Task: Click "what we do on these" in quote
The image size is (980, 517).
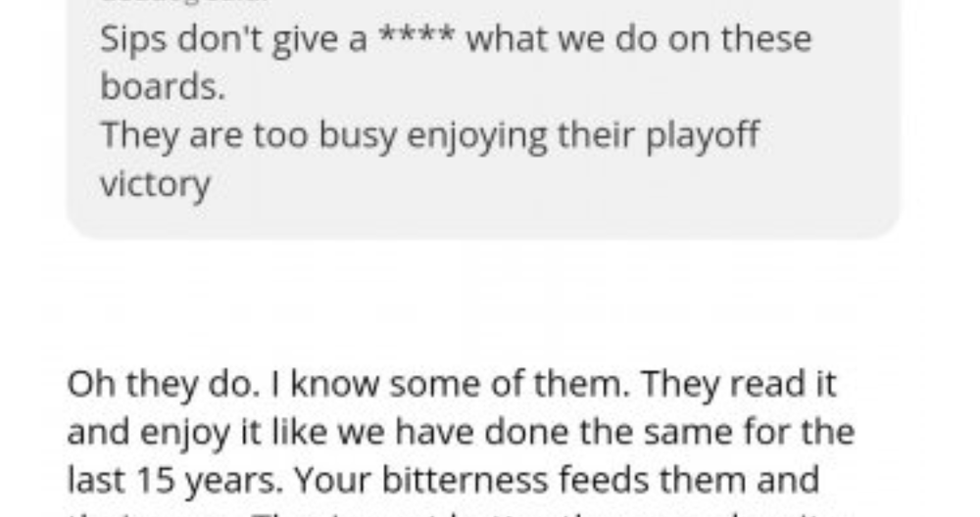Action: coord(639,41)
